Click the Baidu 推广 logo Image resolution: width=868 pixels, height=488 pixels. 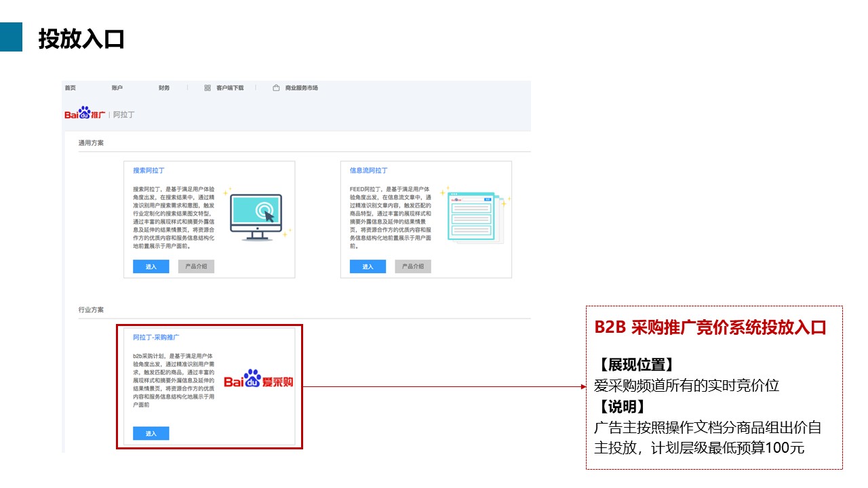click(x=85, y=114)
